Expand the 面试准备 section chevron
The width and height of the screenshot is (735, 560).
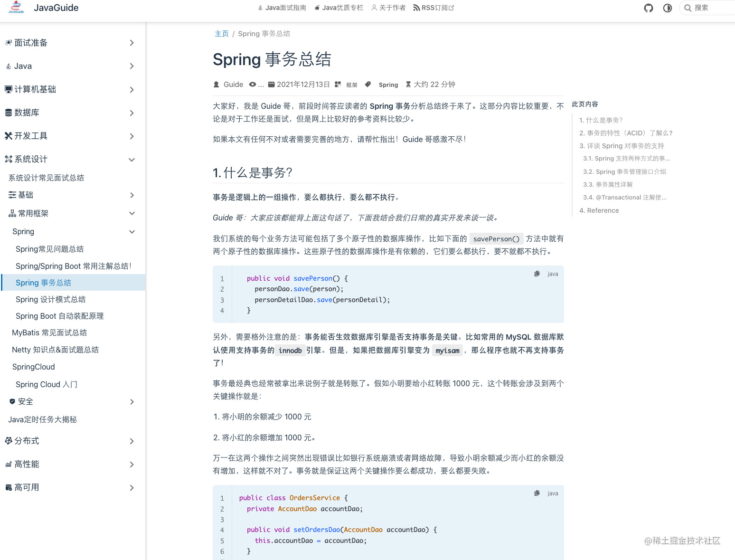[132, 43]
